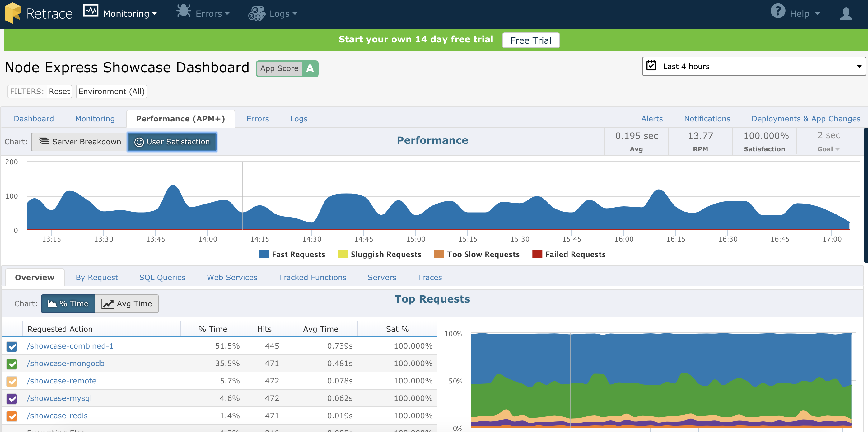The image size is (868, 432).
Task: Sort table by Hits column header
Action: pyautogui.click(x=264, y=329)
